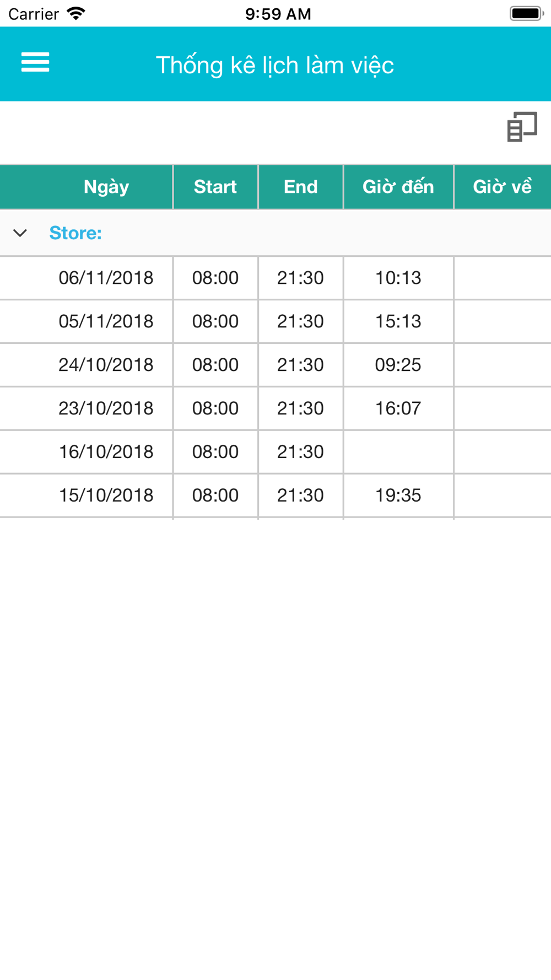Tap the Wi-Fi status icon
This screenshot has width=551, height=980.
coord(76,13)
